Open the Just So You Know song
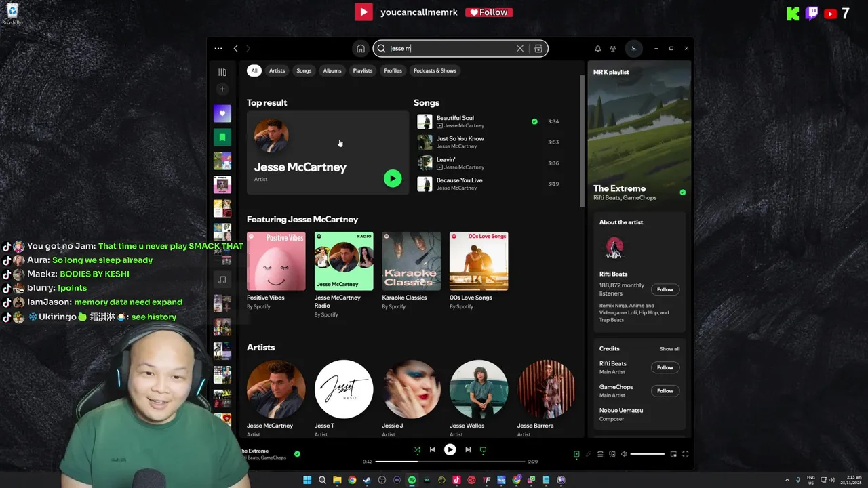 click(460, 138)
